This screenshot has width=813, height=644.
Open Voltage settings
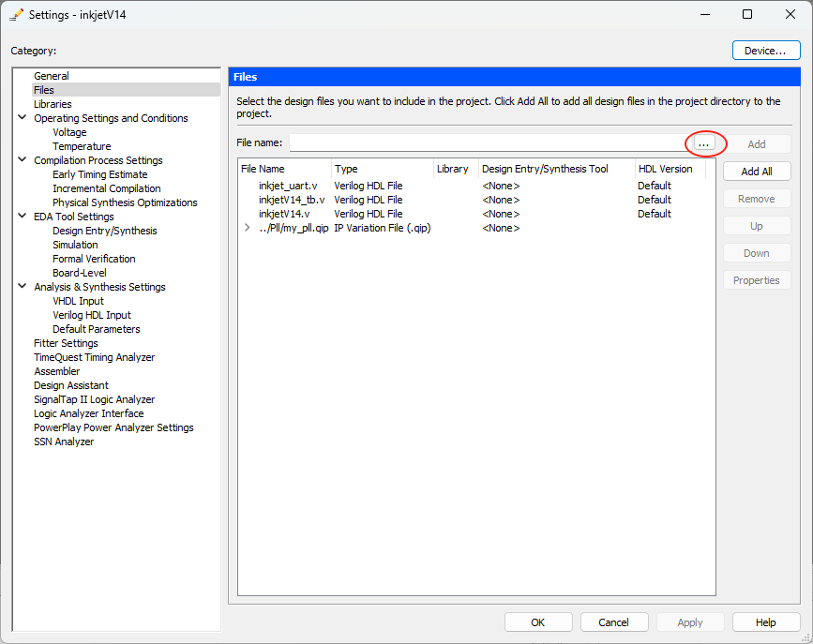[x=69, y=131]
